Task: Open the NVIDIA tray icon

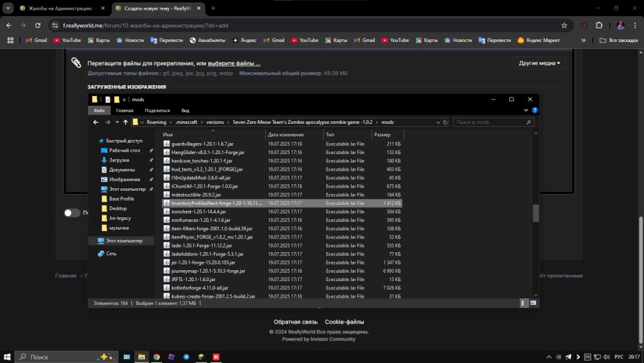Action: click(558, 357)
